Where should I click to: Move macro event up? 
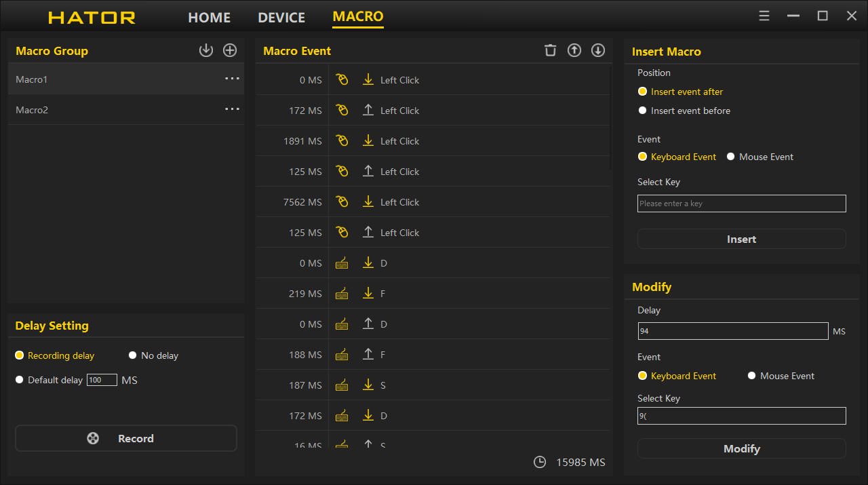pos(574,50)
